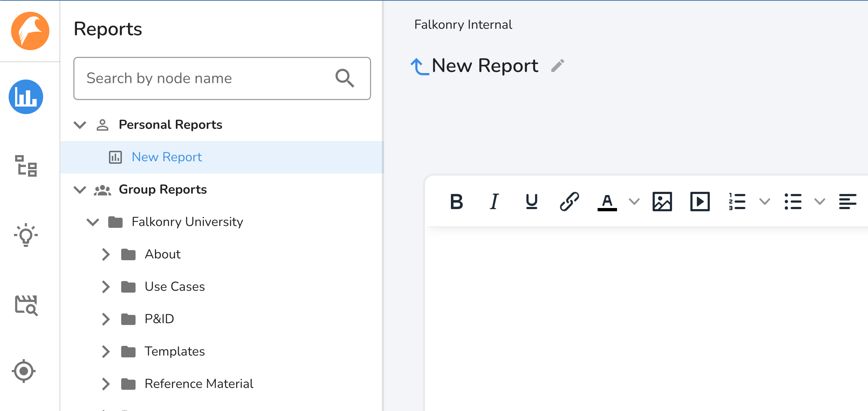Toggle bulleted list formatting
868x411 pixels.
point(793,202)
